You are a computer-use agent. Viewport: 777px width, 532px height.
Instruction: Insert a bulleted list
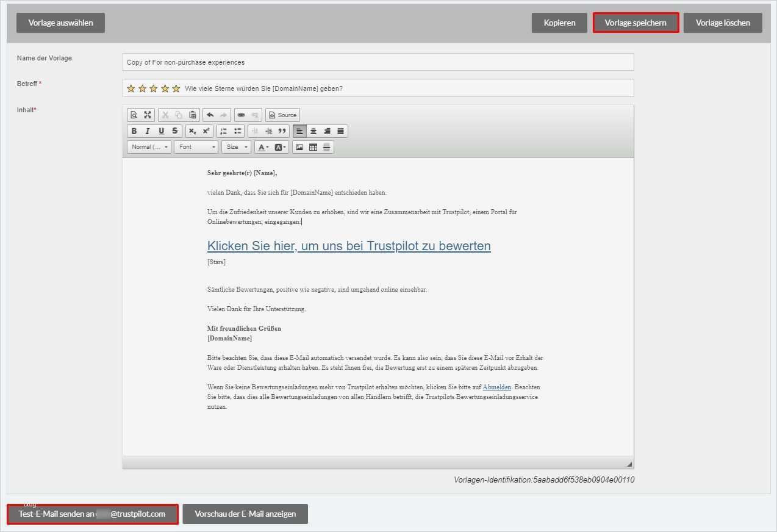click(x=237, y=131)
